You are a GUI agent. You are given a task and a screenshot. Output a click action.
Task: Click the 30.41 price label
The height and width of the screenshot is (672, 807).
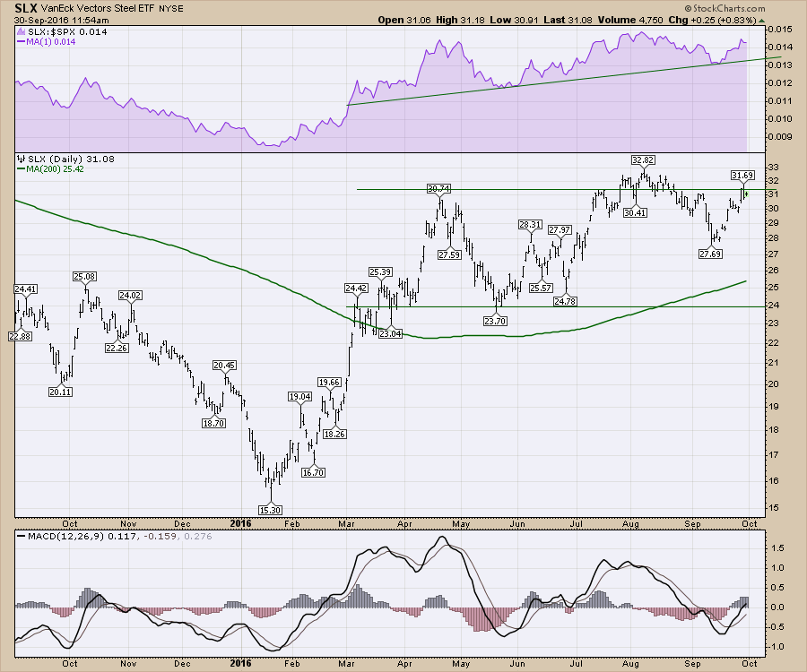coord(635,212)
